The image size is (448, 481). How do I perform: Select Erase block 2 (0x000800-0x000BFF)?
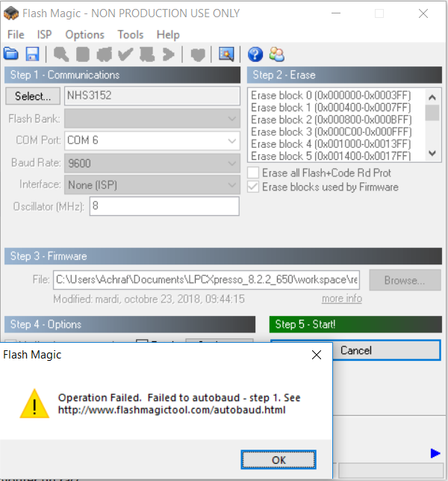click(x=331, y=120)
